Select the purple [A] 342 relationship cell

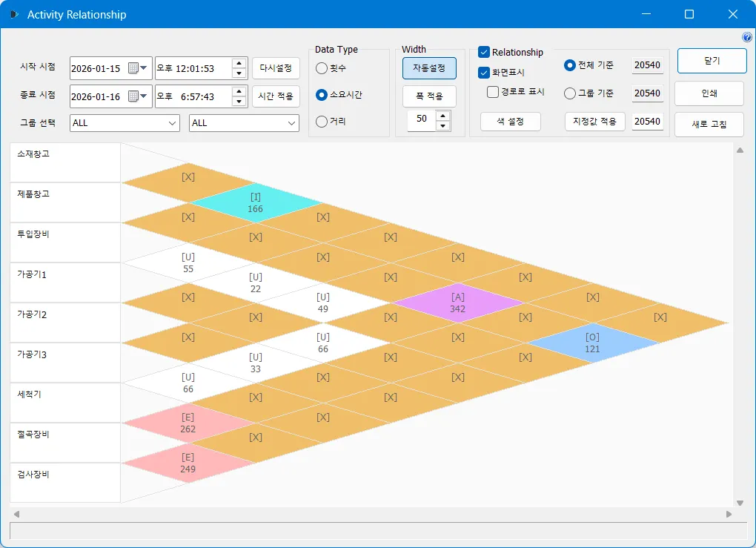[457, 303]
